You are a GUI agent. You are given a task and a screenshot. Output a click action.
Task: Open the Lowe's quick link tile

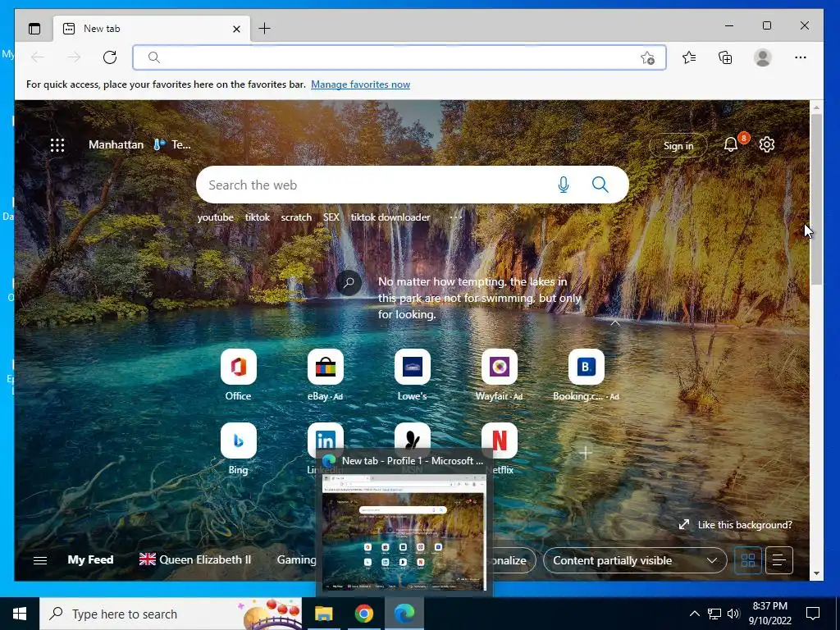pyautogui.click(x=412, y=367)
